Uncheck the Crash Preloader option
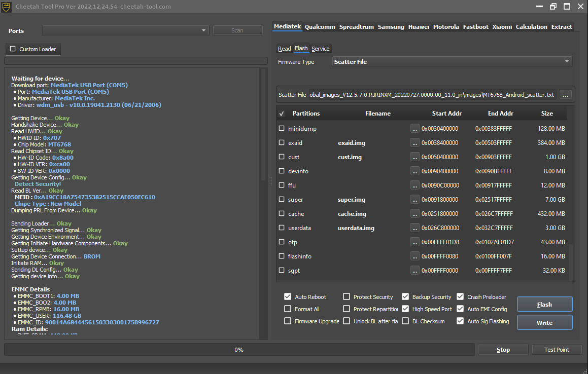Image resolution: width=588 pixels, height=374 pixels. click(460, 296)
